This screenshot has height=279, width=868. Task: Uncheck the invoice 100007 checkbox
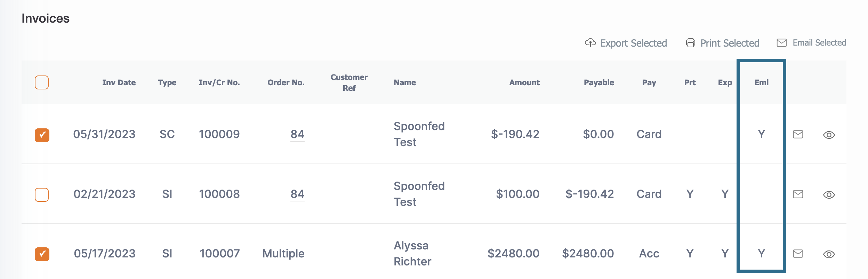[x=42, y=254]
